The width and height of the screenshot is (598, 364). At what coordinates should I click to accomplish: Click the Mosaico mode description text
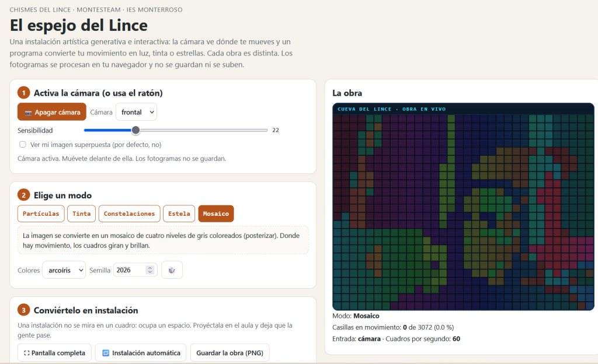163,240
